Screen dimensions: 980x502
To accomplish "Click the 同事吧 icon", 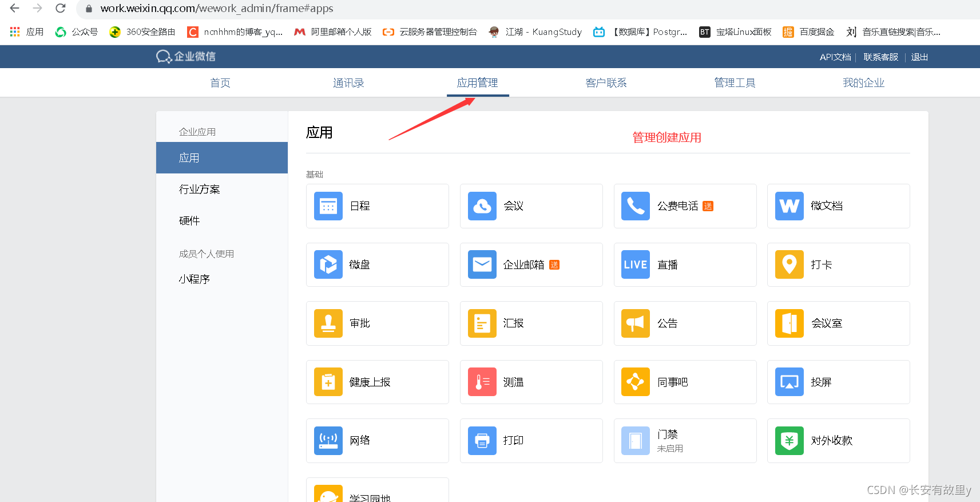I will 636,382.
